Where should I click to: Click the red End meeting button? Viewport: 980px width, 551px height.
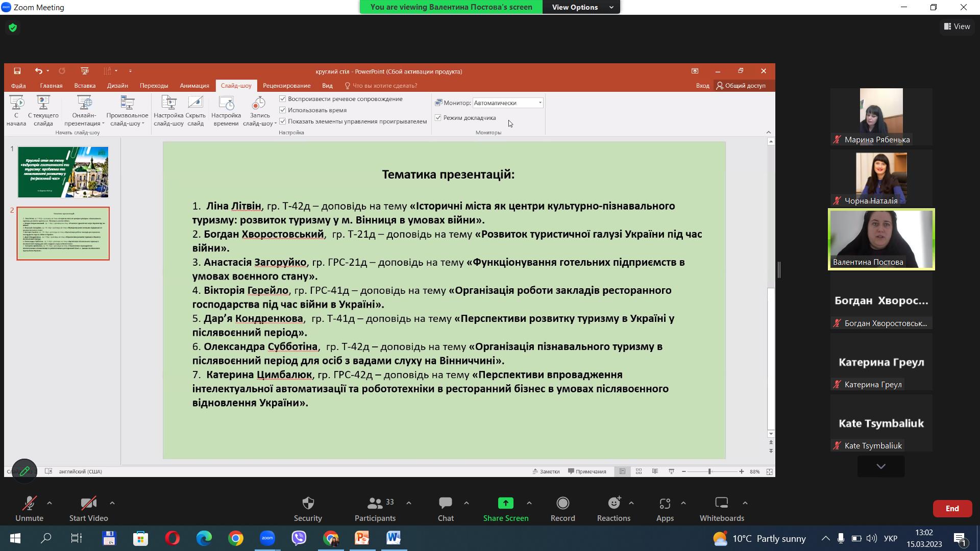pos(952,508)
